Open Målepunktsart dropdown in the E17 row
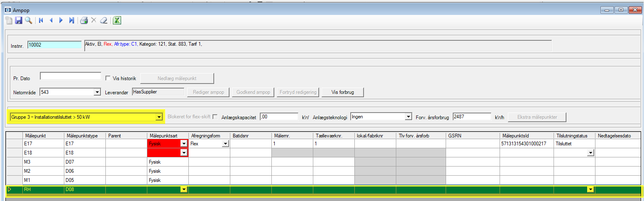This screenshot has height=201, width=644. pos(184,143)
